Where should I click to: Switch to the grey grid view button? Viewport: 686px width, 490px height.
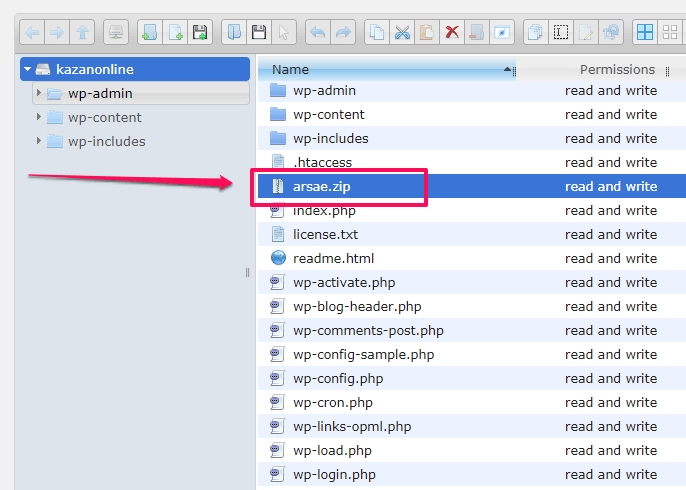click(670, 32)
